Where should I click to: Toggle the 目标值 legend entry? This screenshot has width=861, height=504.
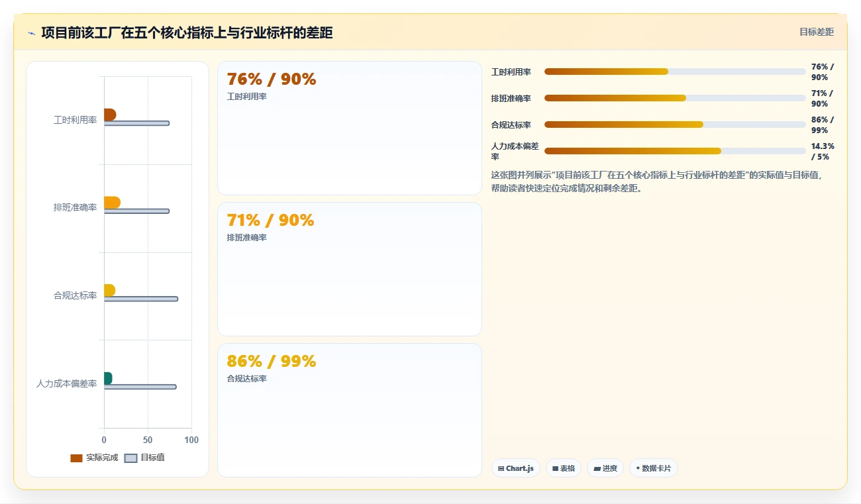144,458
